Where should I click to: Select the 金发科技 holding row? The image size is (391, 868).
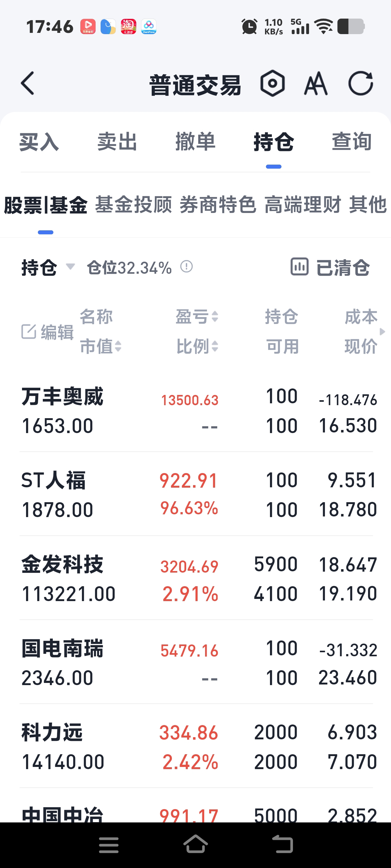(196, 578)
